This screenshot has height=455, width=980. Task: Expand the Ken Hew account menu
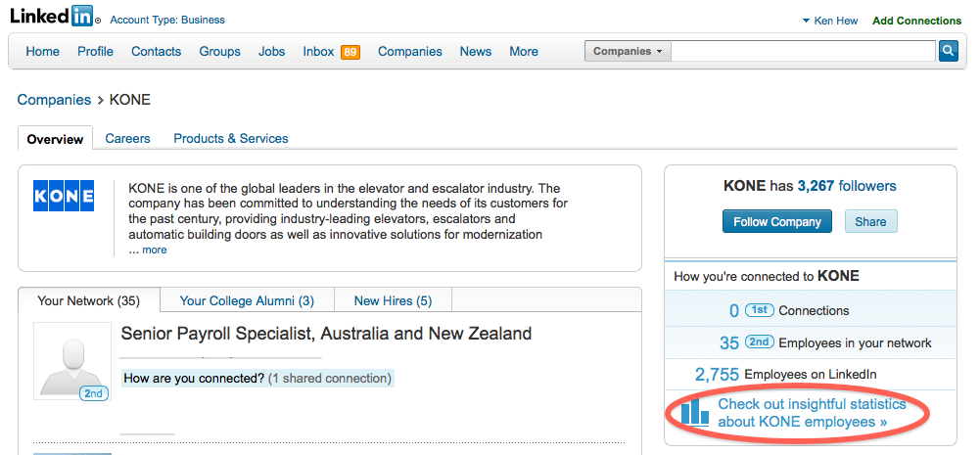(830, 21)
